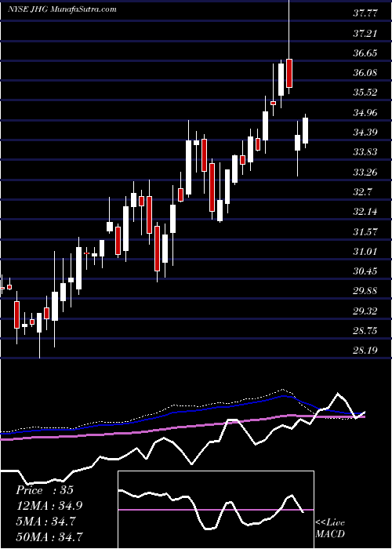The image size is (392, 549).
Task: Select the 37.77 price axis label
Action: [365, 13]
